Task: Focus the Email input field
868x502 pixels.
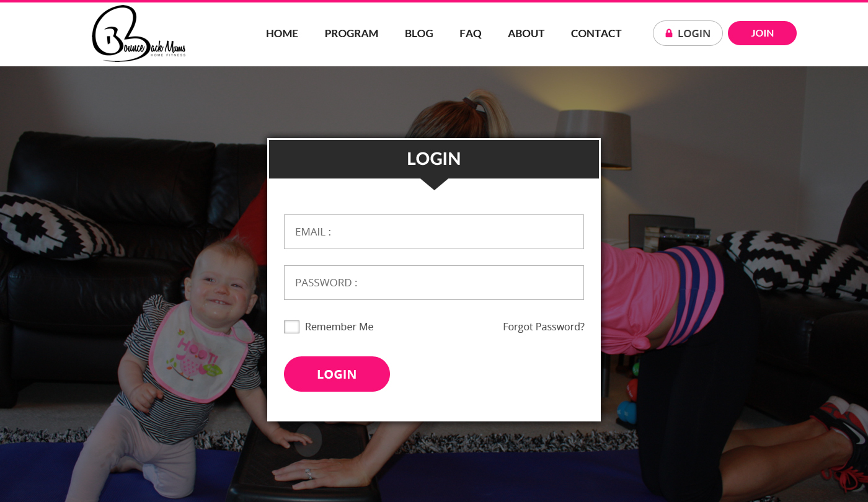Action: tap(434, 232)
